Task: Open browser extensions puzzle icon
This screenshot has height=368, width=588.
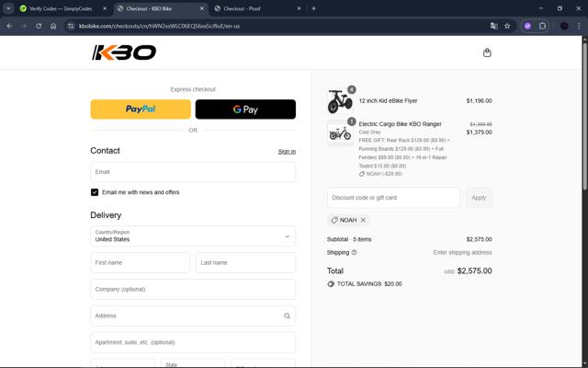Action: click(542, 26)
